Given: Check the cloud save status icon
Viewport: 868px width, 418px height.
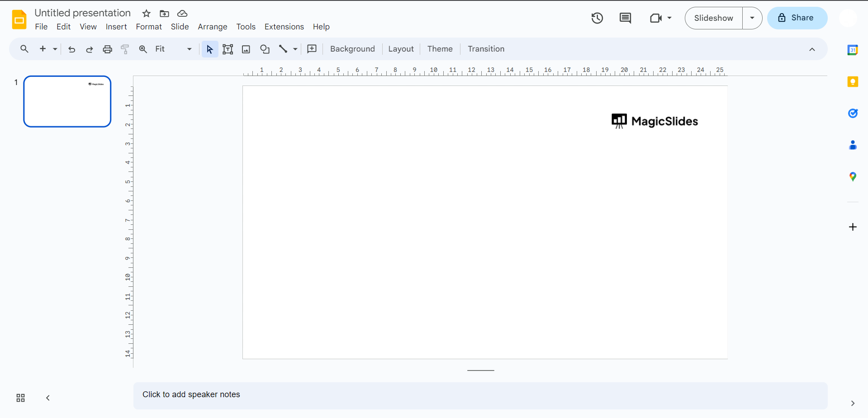Looking at the screenshot, I should [x=182, y=14].
